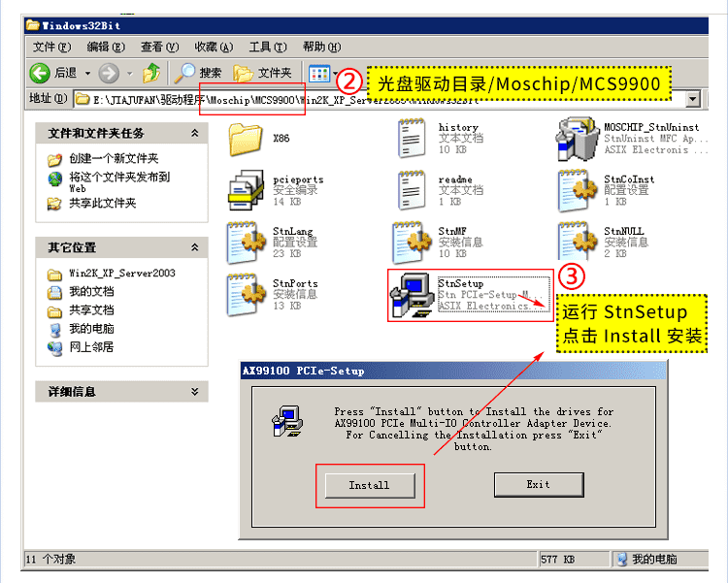Click the '11 个对象' status bar text
The height and width of the screenshot is (583, 728).
(50, 559)
